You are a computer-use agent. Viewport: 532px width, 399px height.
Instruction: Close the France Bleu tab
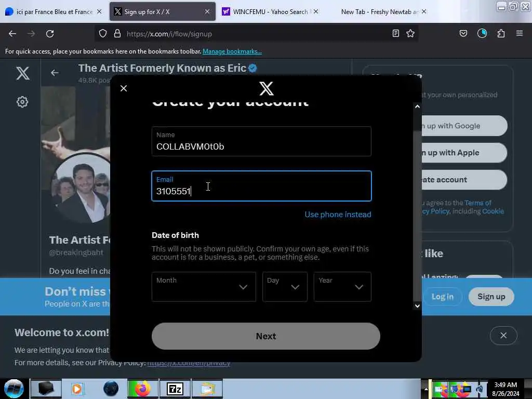(x=99, y=11)
